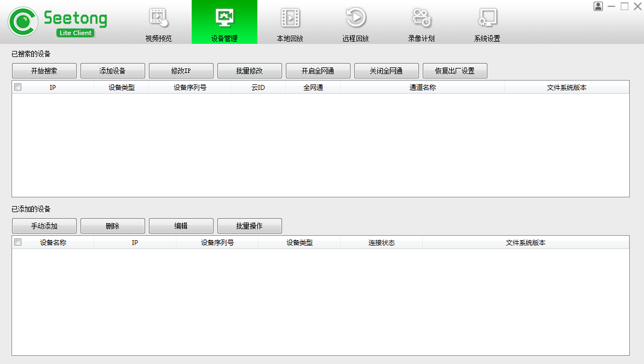
Task: Click the 开始搜索 search button
Action: (x=43, y=70)
